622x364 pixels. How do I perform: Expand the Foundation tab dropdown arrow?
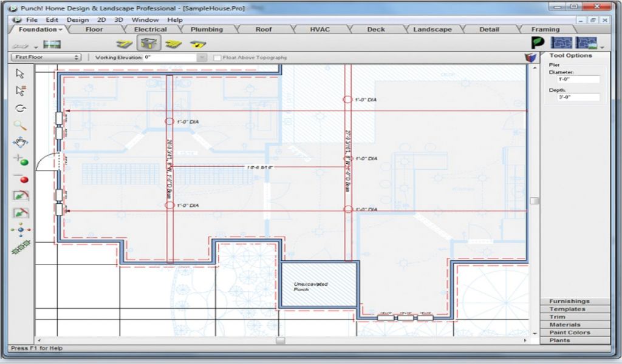tap(61, 30)
